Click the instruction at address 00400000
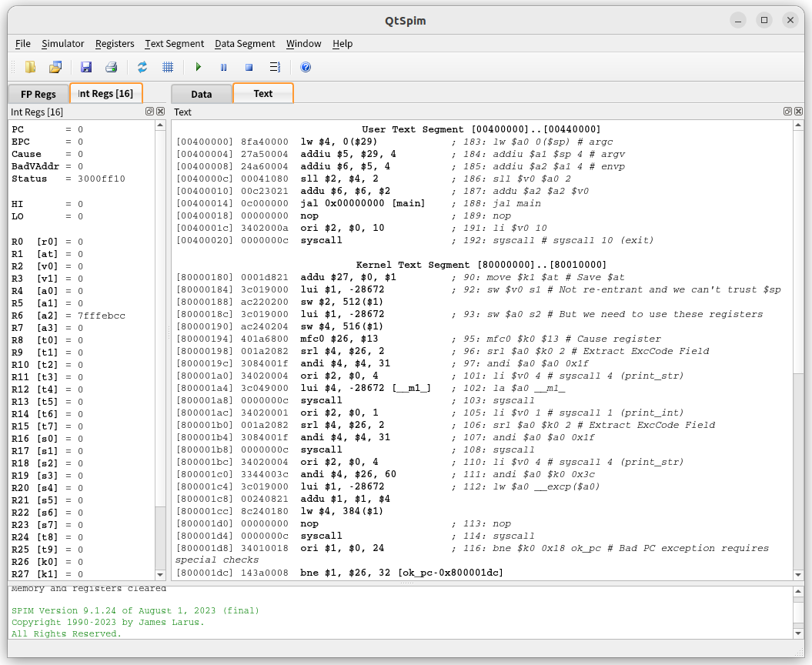Screen dimensions: 812x665 (x=395, y=142)
